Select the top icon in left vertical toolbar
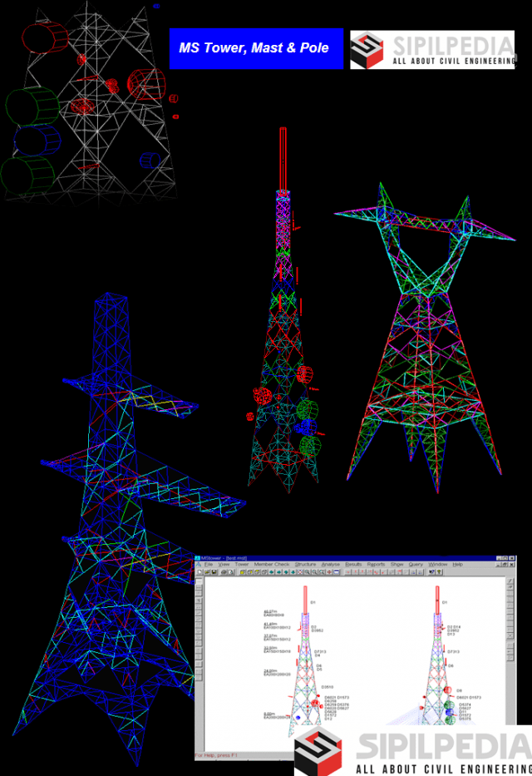 pos(199,582)
